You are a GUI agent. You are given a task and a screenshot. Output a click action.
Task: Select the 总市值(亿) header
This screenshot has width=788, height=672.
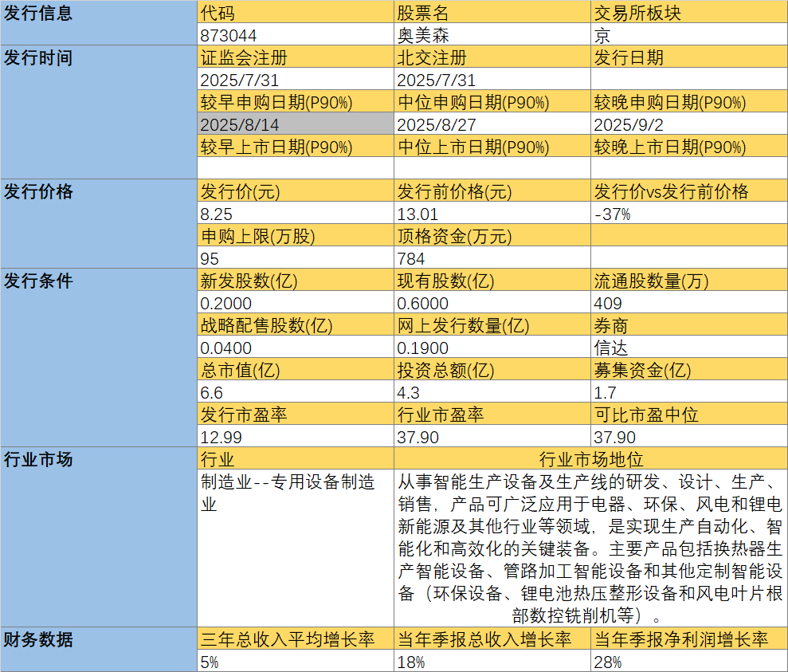tap(296, 369)
